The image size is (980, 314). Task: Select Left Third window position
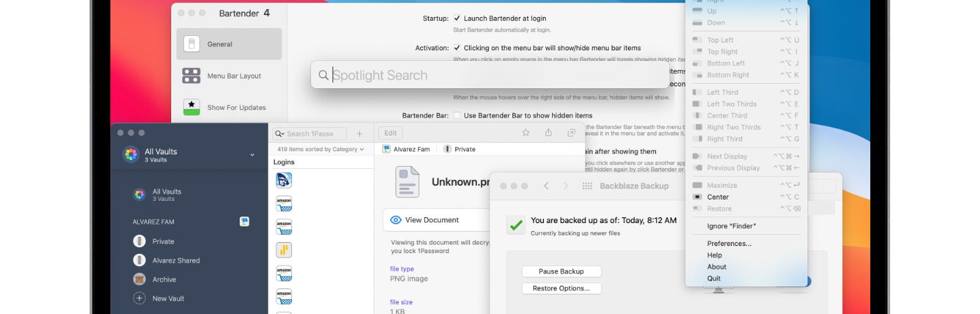tap(746, 92)
